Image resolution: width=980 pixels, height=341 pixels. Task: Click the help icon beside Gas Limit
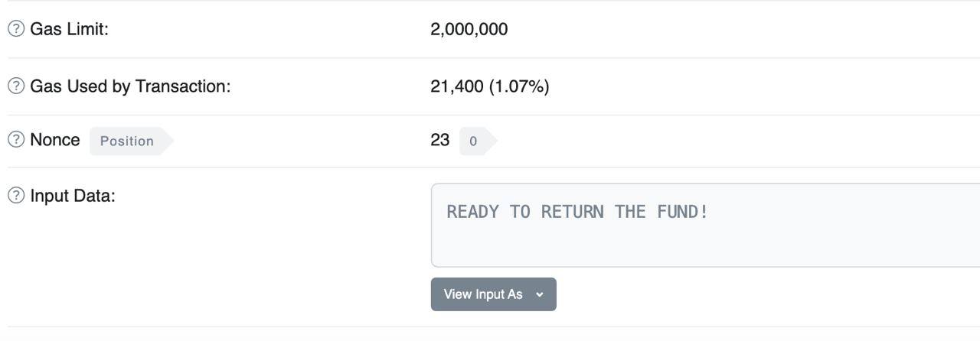(16, 29)
